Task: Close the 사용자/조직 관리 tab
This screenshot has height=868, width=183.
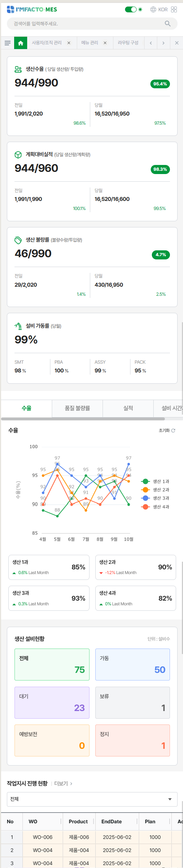Action: tap(69, 43)
